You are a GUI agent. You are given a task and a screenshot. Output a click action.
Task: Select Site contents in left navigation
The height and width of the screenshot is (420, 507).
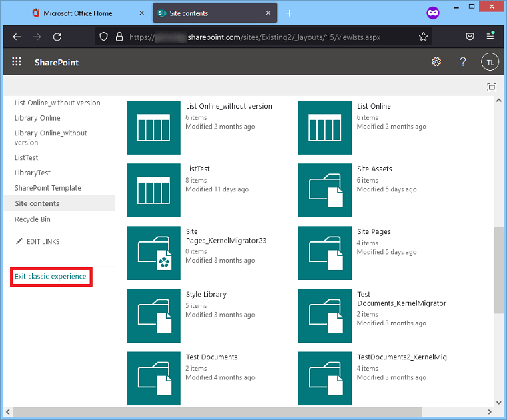[x=60, y=203]
